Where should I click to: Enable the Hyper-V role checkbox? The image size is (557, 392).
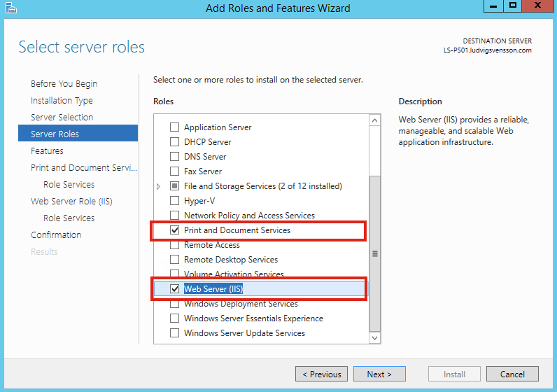pyautogui.click(x=174, y=200)
